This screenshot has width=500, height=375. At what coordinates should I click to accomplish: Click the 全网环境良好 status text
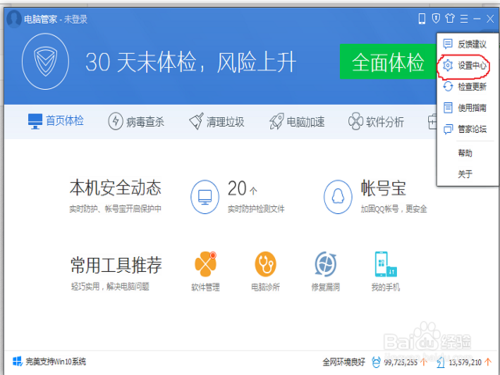pyautogui.click(x=344, y=362)
